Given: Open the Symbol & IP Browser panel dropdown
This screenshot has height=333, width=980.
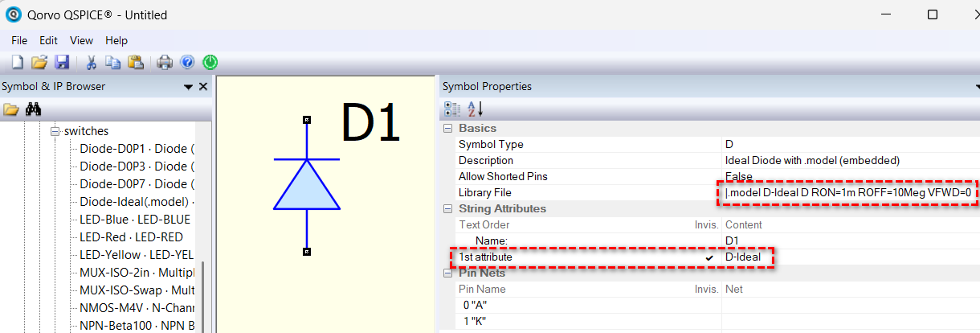Looking at the screenshot, I should tap(188, 87).
